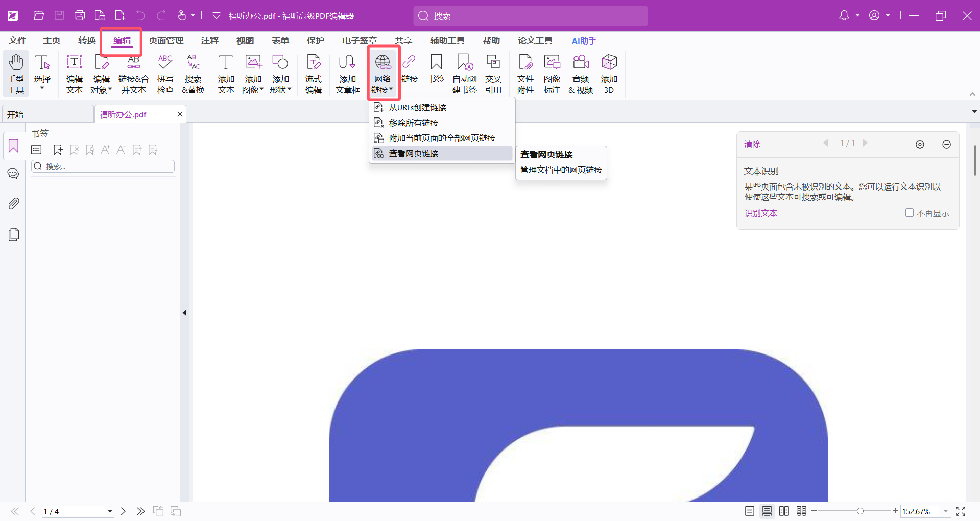Open the comments panel in left sidebar
This screenshot has height=521, width=980.
point(14,174)
